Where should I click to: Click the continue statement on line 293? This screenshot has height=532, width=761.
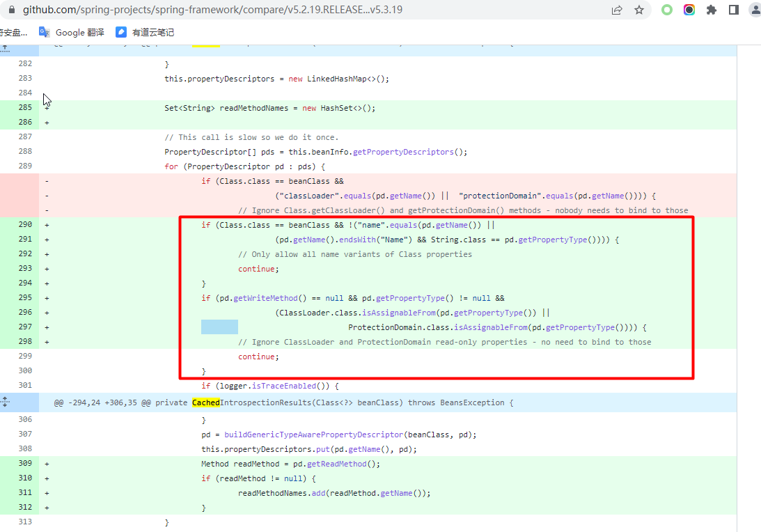pos(258,269)
